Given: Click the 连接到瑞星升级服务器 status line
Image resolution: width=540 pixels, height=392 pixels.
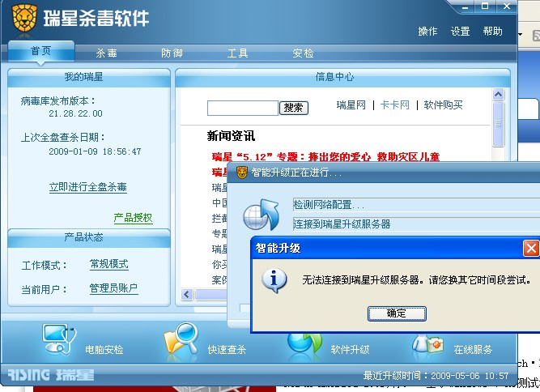Looking at the screenshot, I should pos(416,224).
